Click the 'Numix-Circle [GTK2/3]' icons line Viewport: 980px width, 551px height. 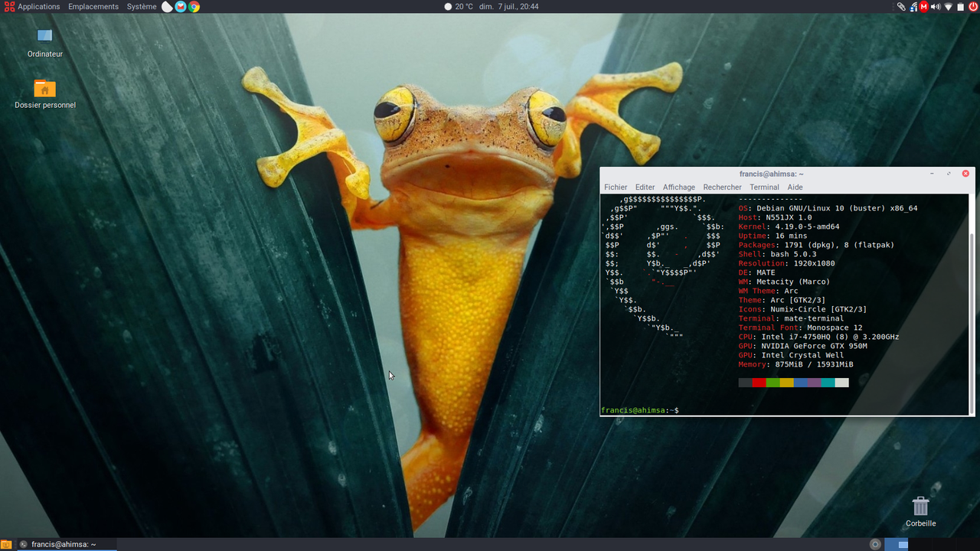click(803, 309)
